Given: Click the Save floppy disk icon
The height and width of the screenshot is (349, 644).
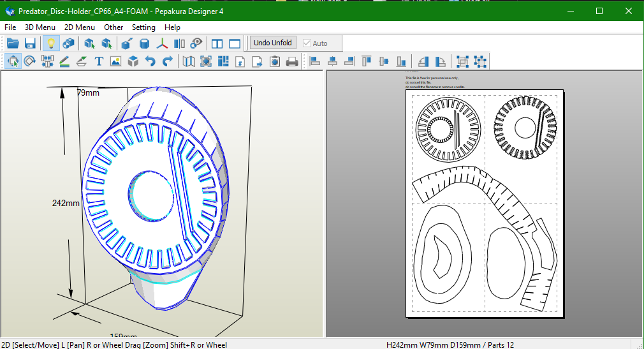Looking at the screenshot, I should (x=30, y=43).
